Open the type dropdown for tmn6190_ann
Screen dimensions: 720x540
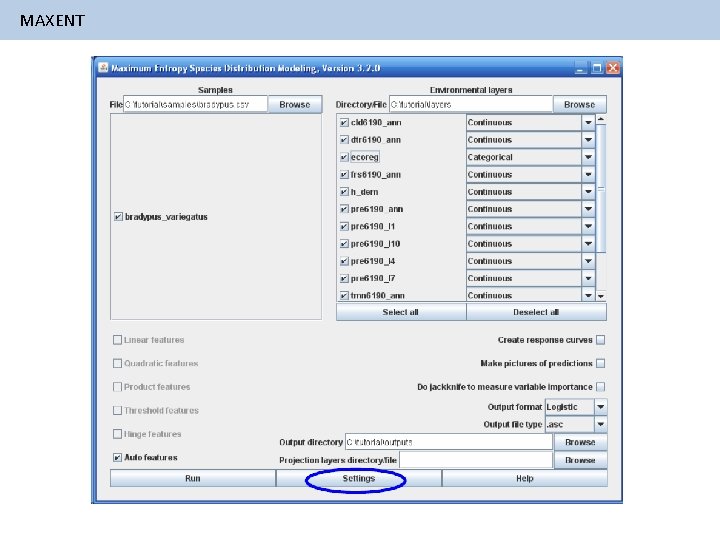[x=588, y=295]
